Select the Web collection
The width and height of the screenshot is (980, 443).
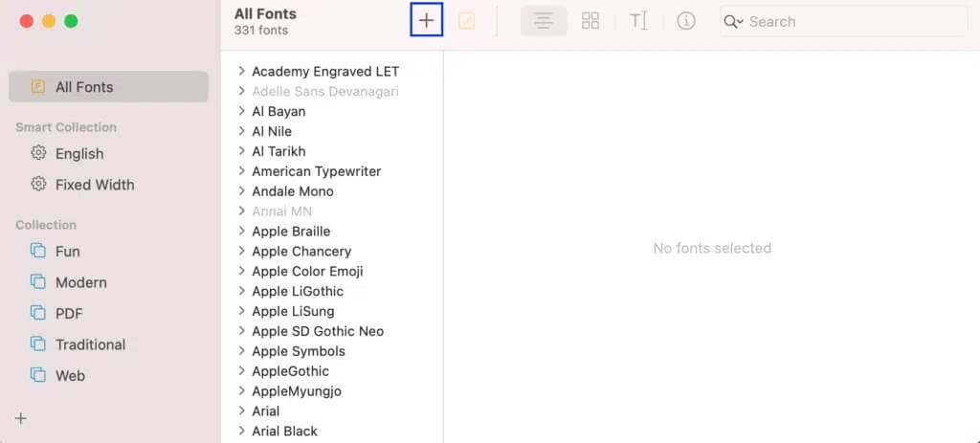70,375
